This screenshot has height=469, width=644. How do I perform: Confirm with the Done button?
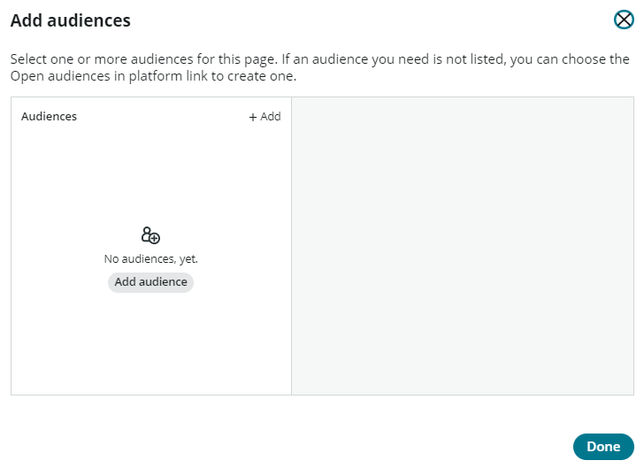603,446
